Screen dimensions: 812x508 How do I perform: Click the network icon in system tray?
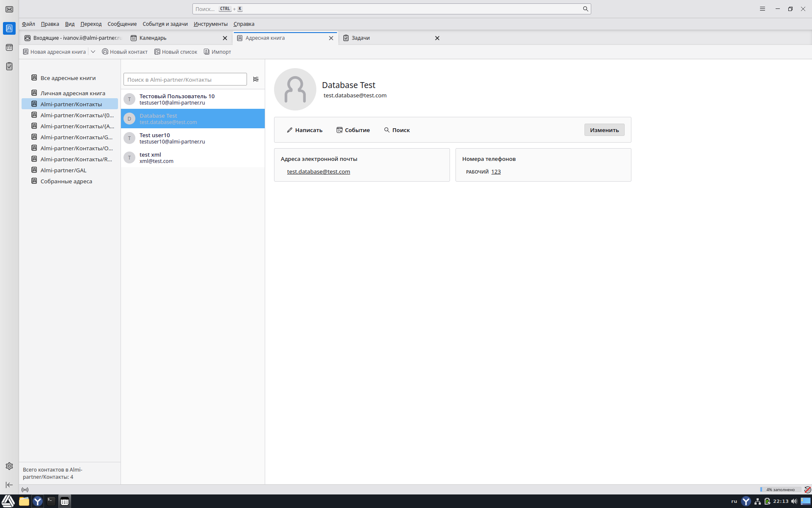(x=757, y=501)
